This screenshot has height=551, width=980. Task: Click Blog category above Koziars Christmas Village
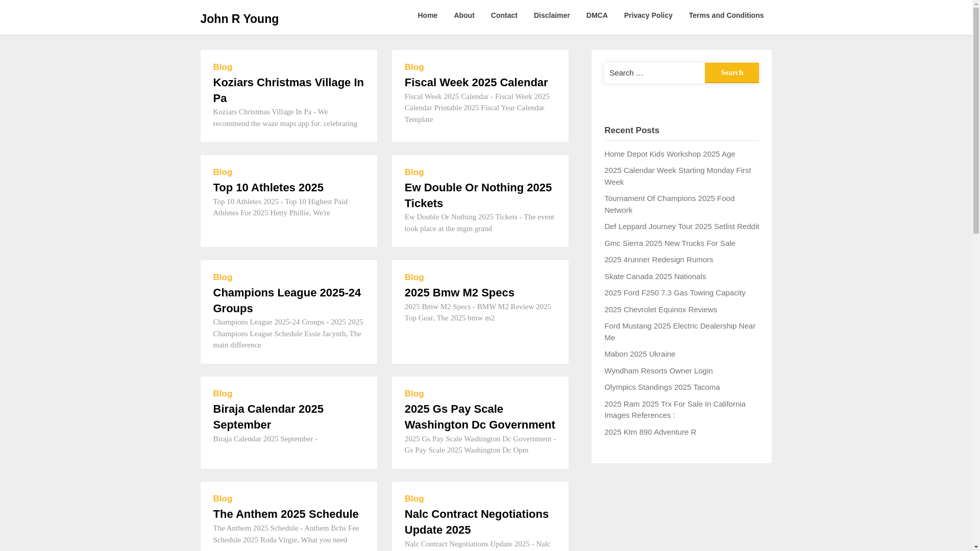(223, 67)
